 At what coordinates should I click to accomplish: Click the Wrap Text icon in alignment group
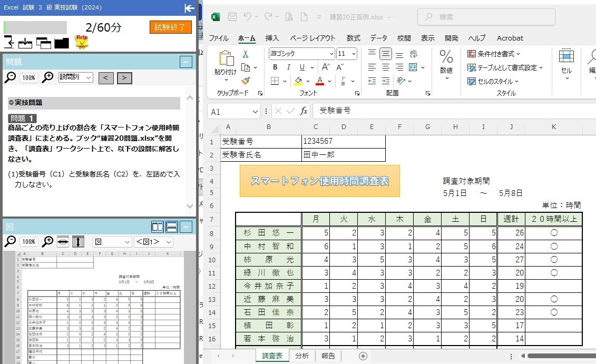(x=414, y=54)
